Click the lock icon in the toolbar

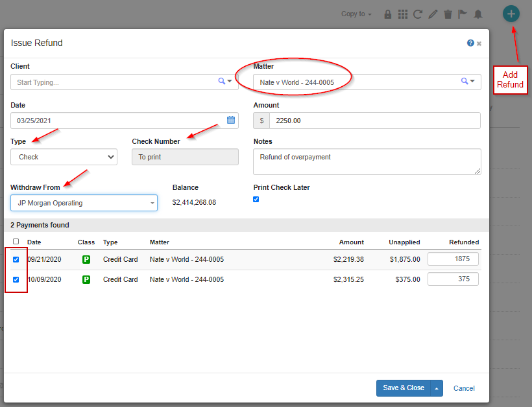coord(387,14)
